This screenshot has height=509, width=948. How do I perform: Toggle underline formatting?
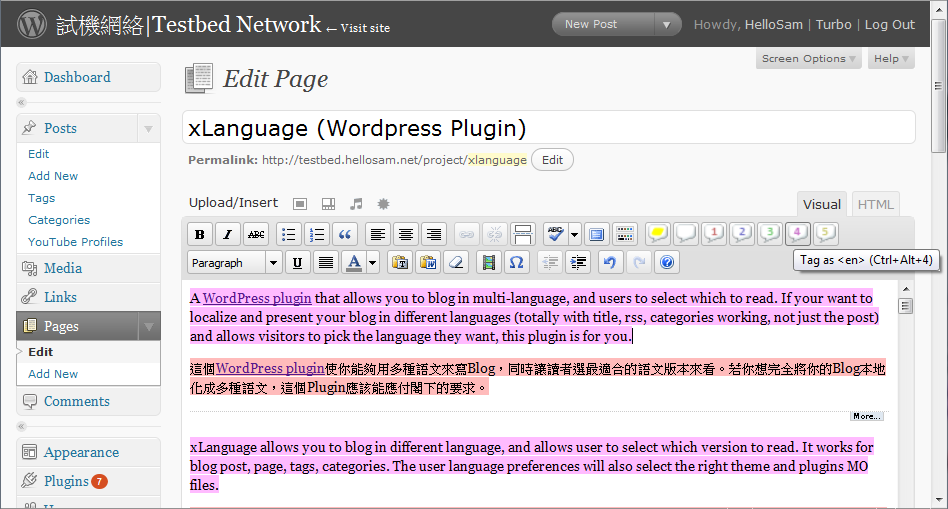pos(297,262)
